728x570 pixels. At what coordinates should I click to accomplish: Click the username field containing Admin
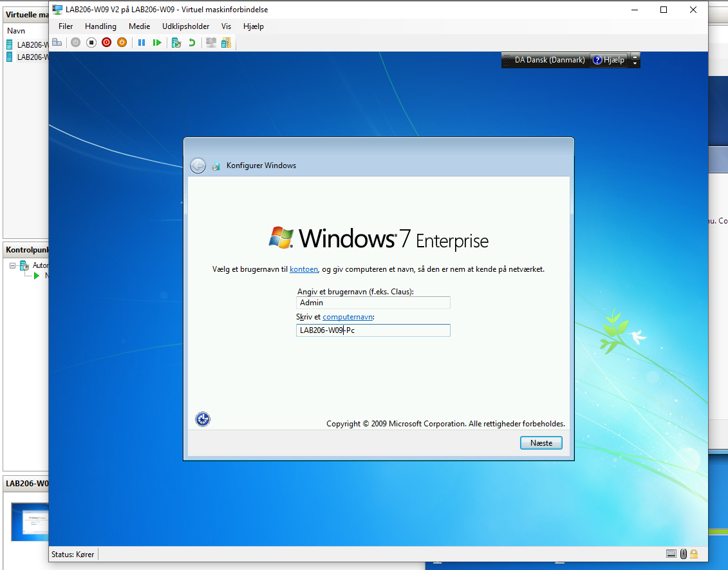[373, 303]
